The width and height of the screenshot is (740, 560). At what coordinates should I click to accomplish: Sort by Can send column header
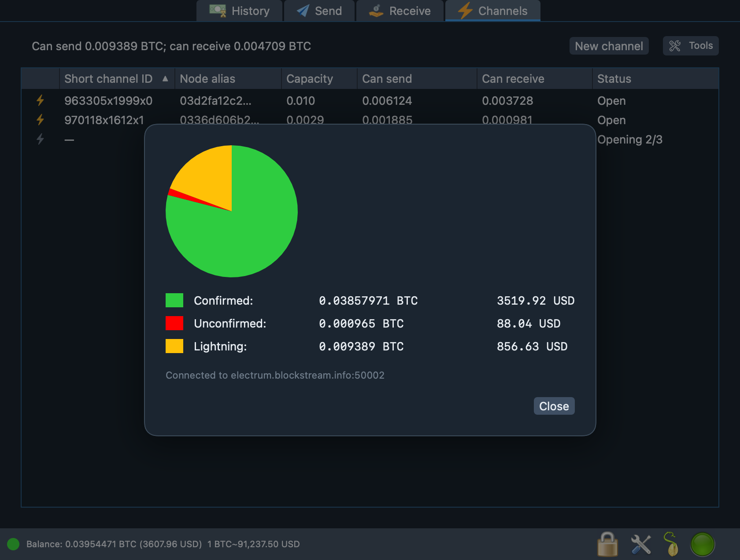coord(417,79)
